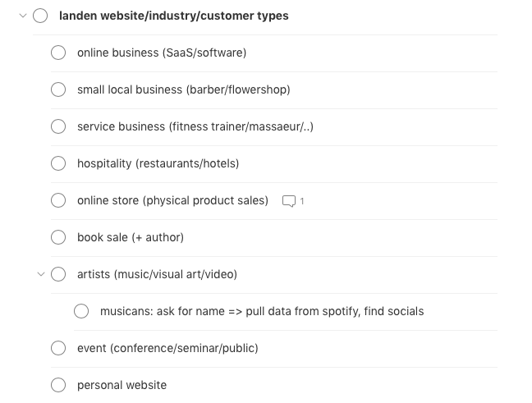Screen dimensions: 532x403
Task: Complete the hospitality (restaurants/hotels) task
Action: pos(58,163)
